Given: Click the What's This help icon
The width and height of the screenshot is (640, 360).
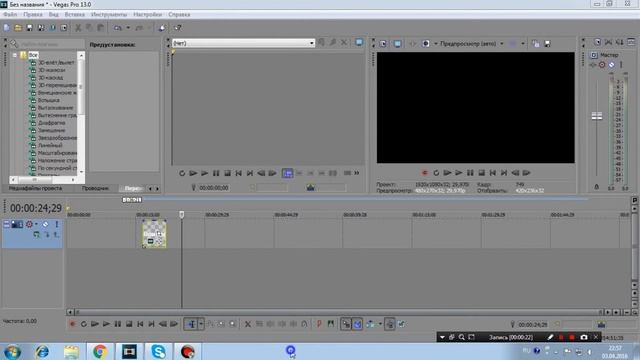Looking at the screenshot, I should 178,28.
